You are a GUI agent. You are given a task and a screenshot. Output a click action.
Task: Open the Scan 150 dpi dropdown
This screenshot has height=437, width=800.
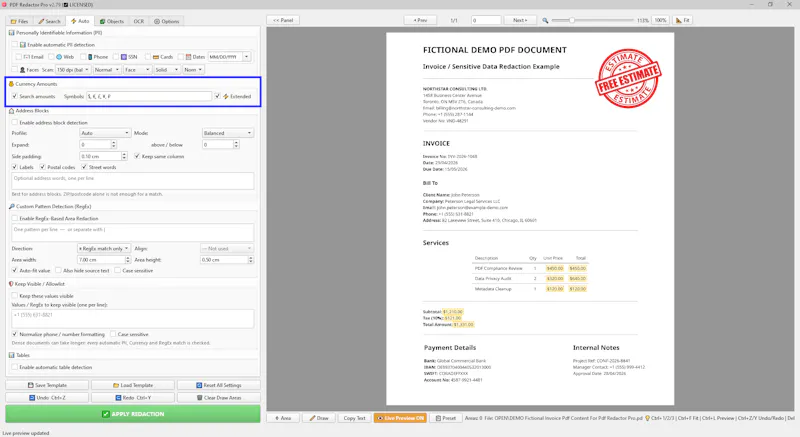(73, 69)
